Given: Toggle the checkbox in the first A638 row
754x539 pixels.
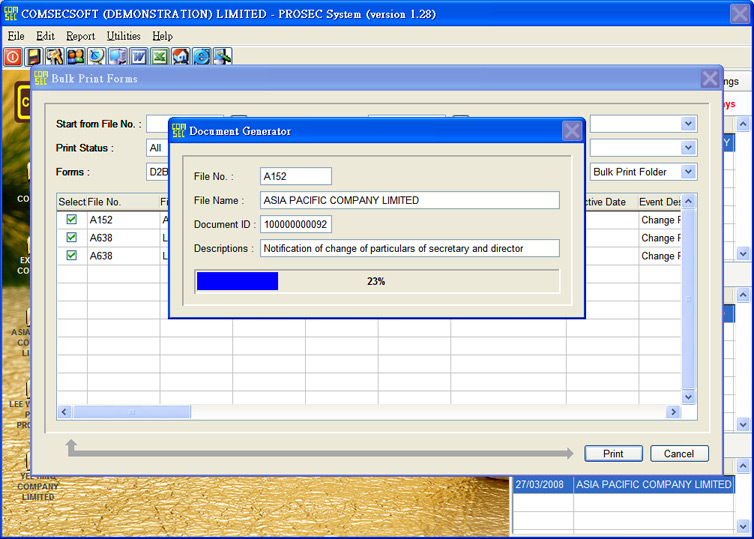Looking at the screenshot, I should [71, 238].
